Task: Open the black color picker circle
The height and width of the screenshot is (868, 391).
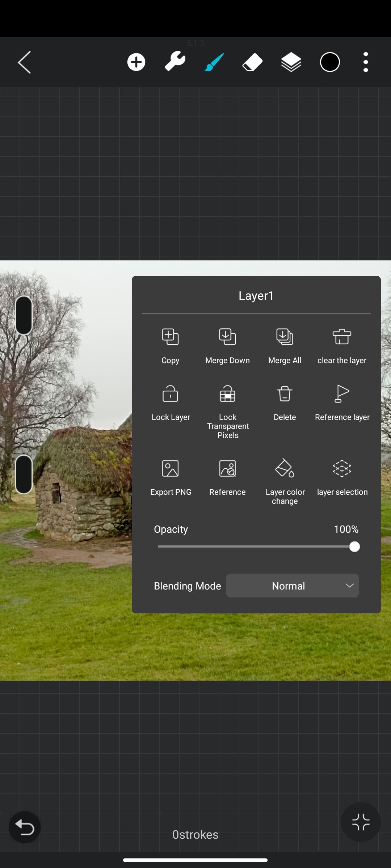Action: coord(330,62)
